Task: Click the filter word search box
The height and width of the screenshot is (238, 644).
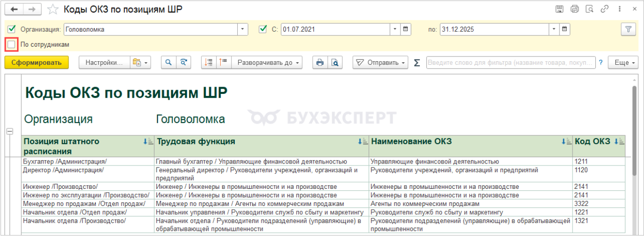Action: pyautogui.click(x=511, y=62)
